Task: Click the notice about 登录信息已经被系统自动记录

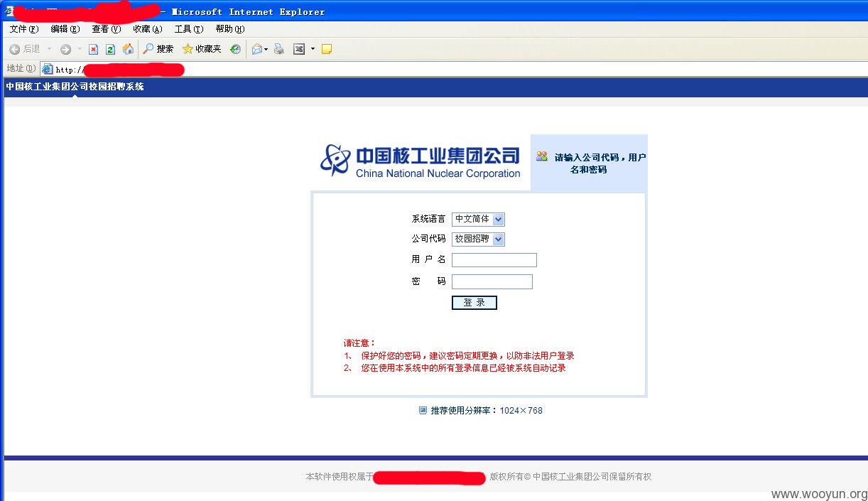Action: pyautogui.click(x=463, y=368)
